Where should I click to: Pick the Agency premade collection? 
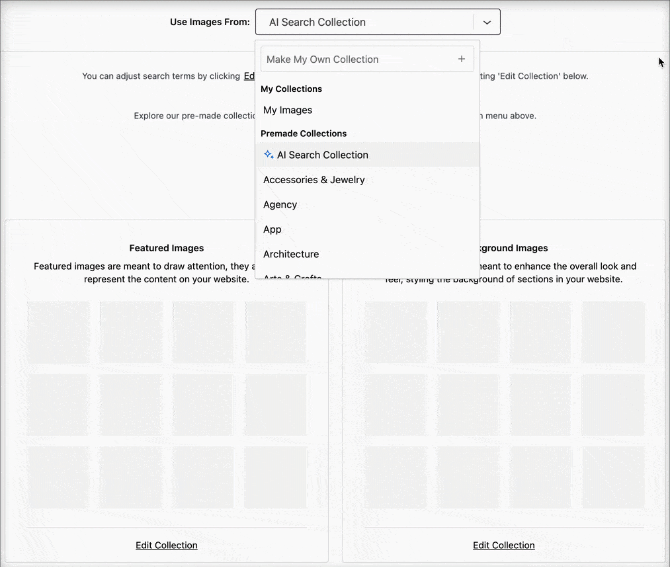coord(280,205)
